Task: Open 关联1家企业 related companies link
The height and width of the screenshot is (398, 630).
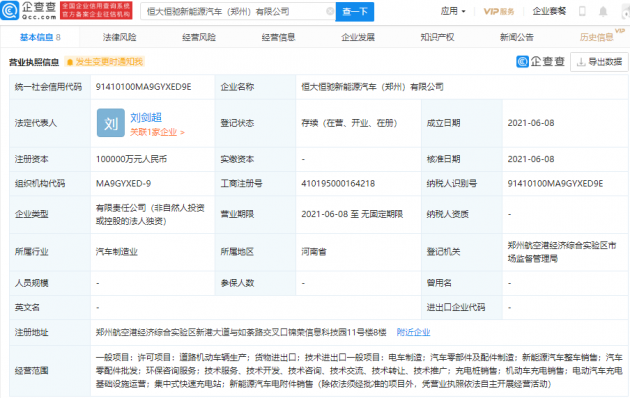Action: click(157, 132)
